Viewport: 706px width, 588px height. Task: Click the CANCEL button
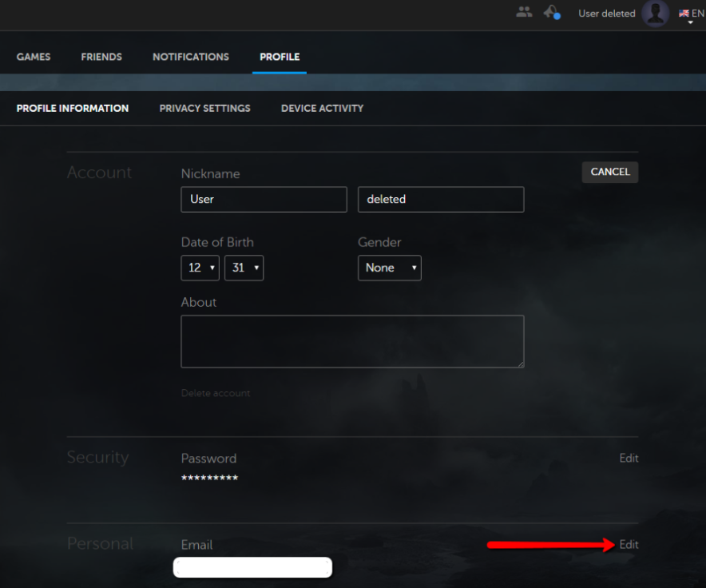pyautogui.click(x=609, y=172)
